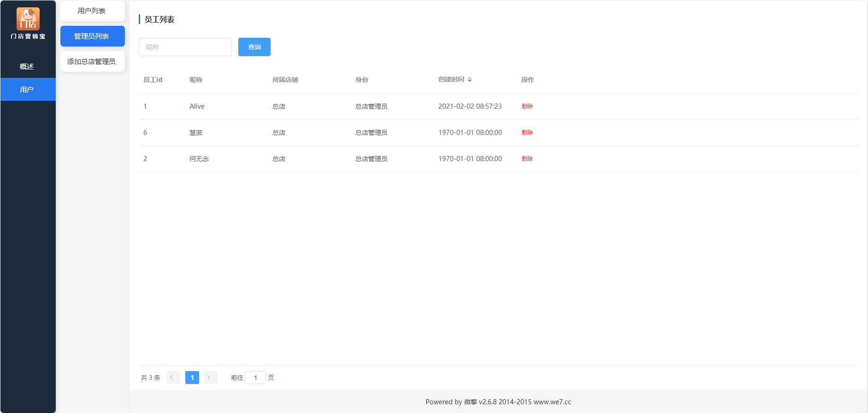
Task: Delete the employee 慧波
Action: (527, 133)
